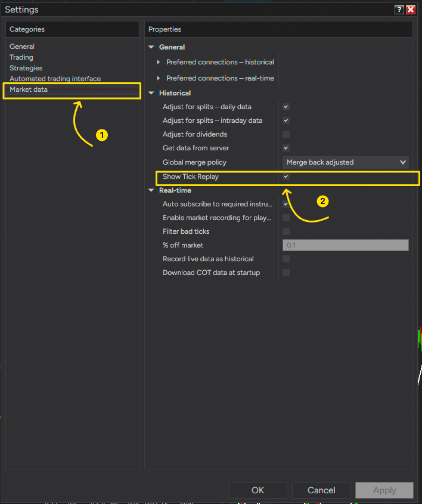Open Automated trading interface category
The width and height of the screenshot is (422, 504).
click(55, 79)
